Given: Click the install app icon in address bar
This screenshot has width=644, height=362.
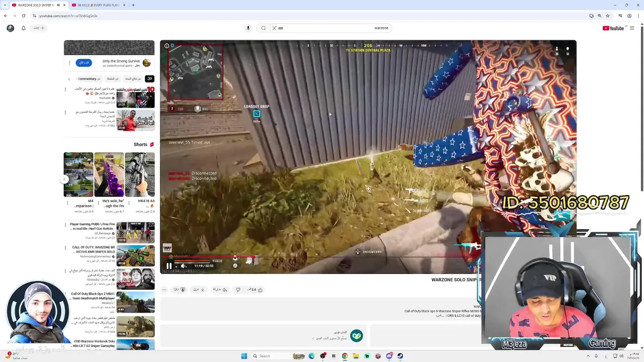Looking at the screenshot, I should 591,16.
